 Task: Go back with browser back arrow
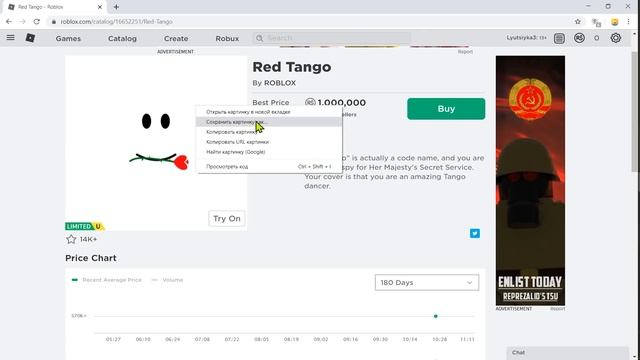coord(9,22)
